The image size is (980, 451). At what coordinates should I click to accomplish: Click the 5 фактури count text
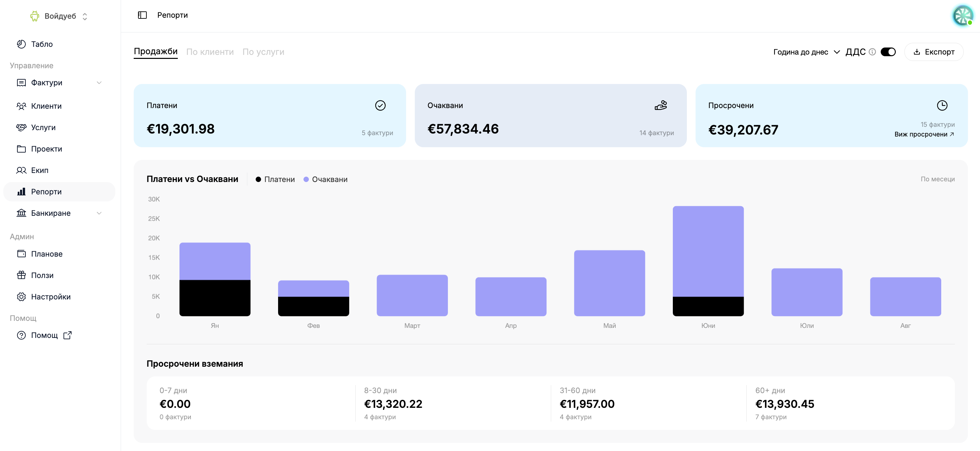[x=377, y=133]
